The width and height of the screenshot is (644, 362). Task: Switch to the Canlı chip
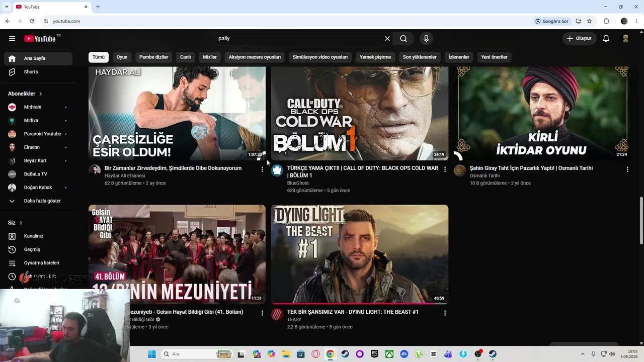tap(186, 57)
